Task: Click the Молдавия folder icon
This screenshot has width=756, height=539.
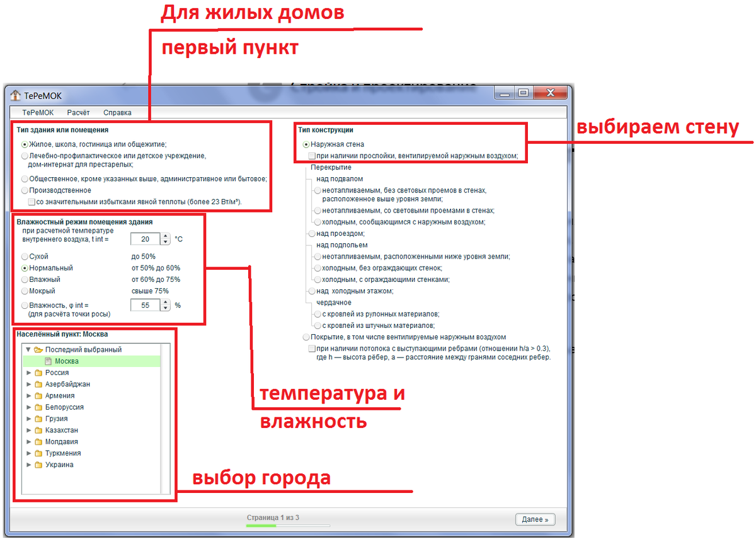Action: point(38,442)
